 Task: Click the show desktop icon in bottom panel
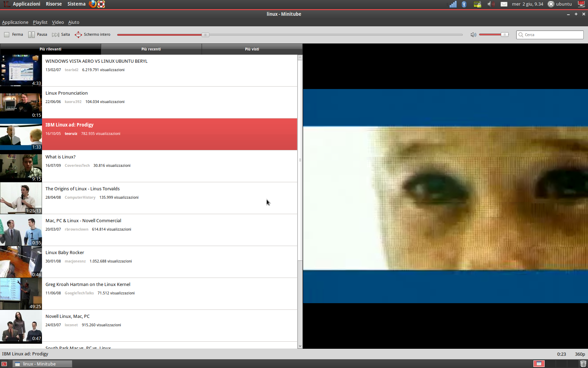click(x=4, y=364)
